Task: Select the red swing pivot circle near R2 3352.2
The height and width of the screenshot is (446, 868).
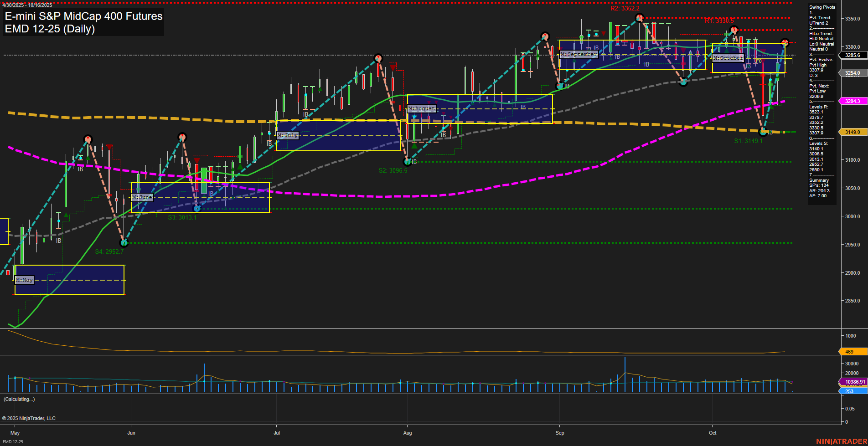Action: pos(639,18)
